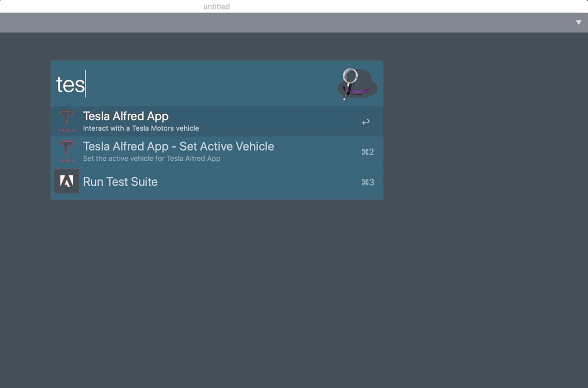
Task: Click the Tesla logo beside Set Active Vehicle
Action: [67, 152]
